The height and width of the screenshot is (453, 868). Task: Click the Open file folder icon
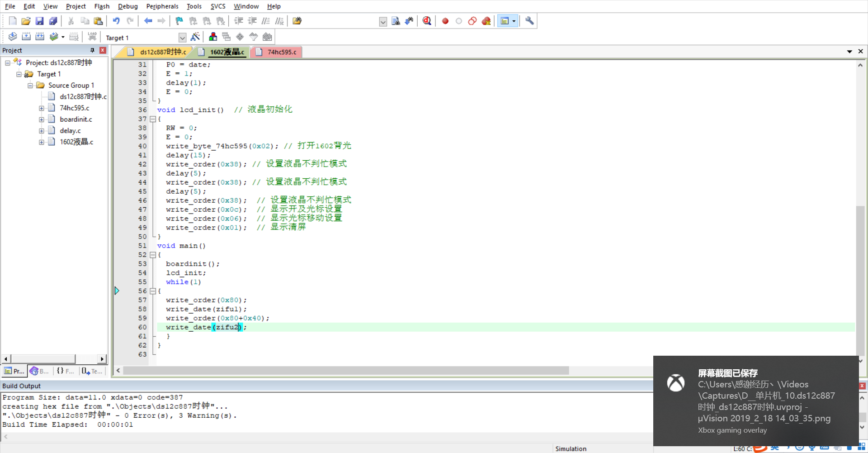[26, 21]
